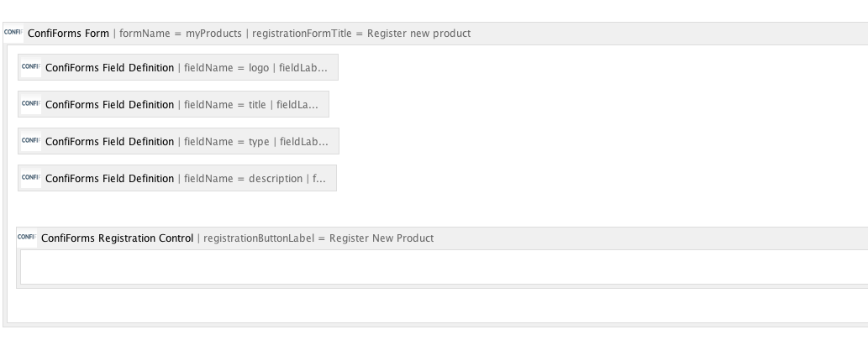
Task: Select the Field Definition macro title for title field
Action: 109,104
